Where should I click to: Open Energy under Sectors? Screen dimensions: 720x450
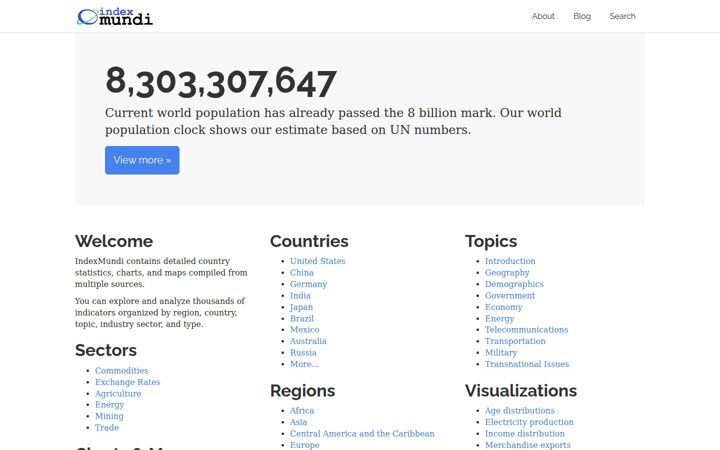tap(109, 405)
